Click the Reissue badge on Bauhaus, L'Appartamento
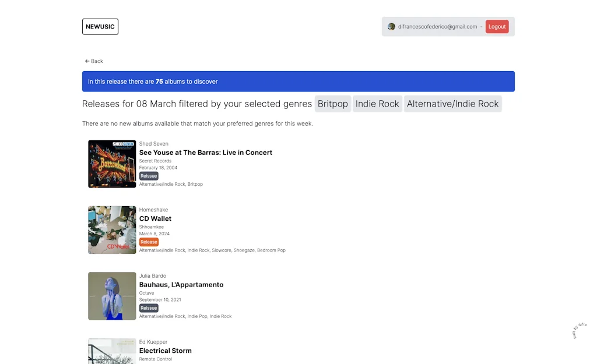 pyautogui.click(x=148, y=308)
